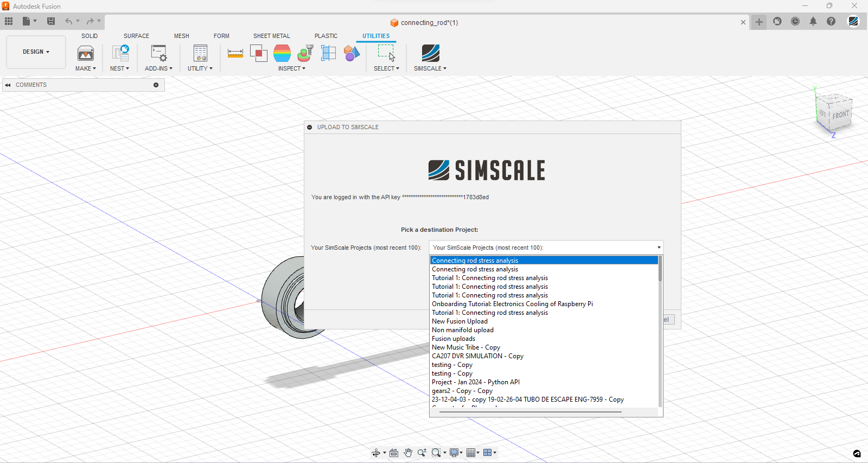Select the Interference overlapping squares tool

(259, 53)
